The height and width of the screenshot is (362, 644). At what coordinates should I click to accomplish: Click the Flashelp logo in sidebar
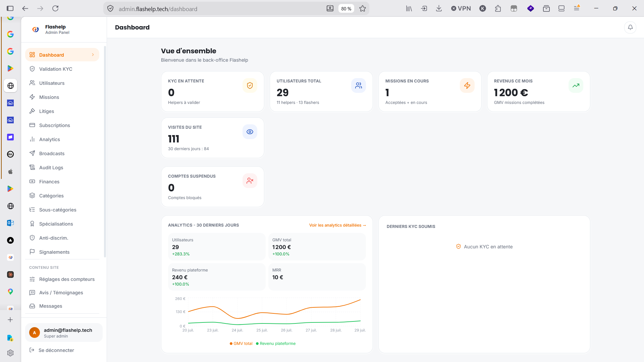pyautogui.click(x=35, y=29)
